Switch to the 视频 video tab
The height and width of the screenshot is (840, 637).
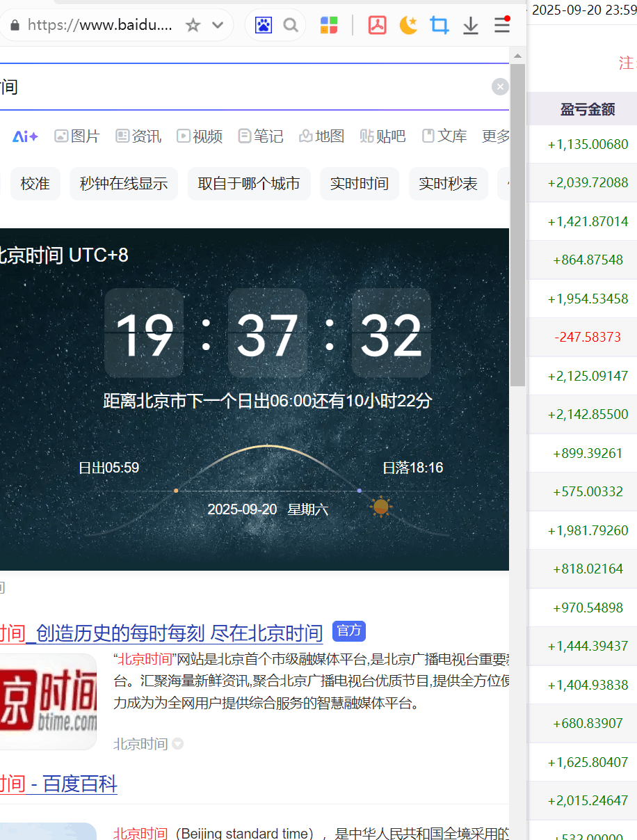200,136
